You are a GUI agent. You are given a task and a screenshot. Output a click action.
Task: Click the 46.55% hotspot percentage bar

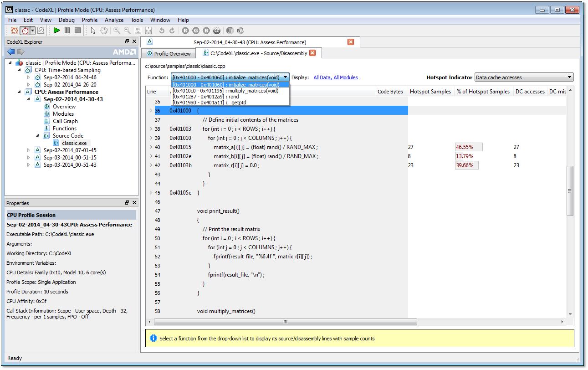click(x=469, y=147)
